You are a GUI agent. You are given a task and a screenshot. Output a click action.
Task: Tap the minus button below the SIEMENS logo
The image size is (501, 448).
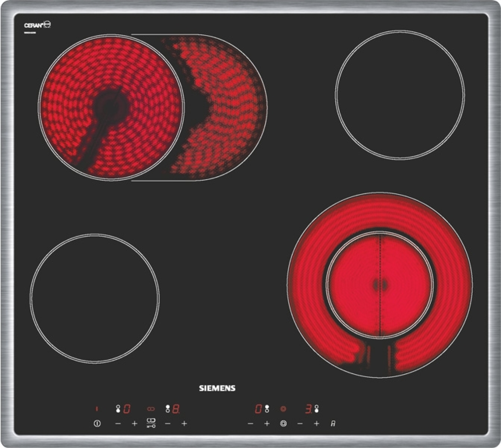pyautogui.click(x=250, y=423)
